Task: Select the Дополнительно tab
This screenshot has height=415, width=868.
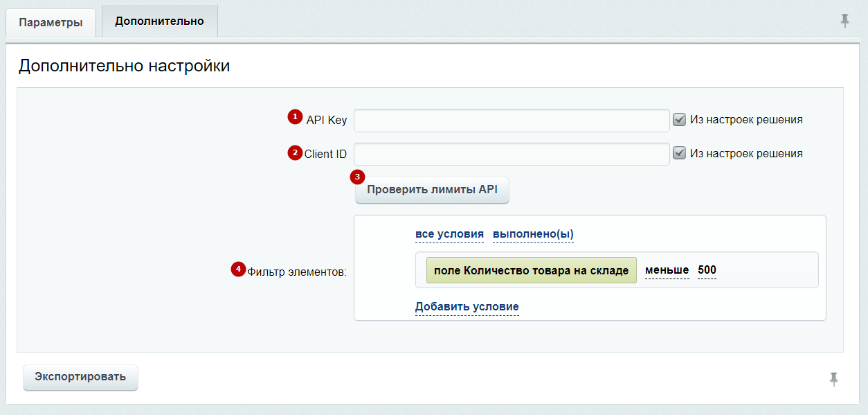Action: pos(159,21)
